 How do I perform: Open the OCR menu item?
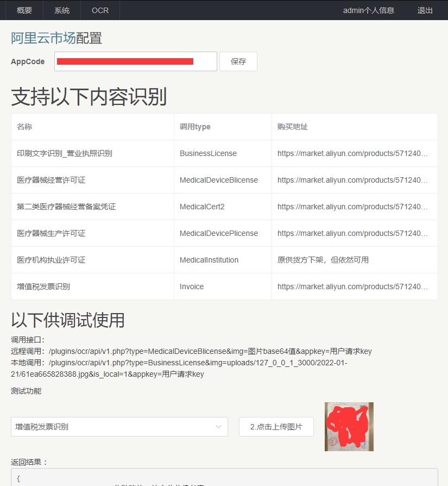point(100,10)
